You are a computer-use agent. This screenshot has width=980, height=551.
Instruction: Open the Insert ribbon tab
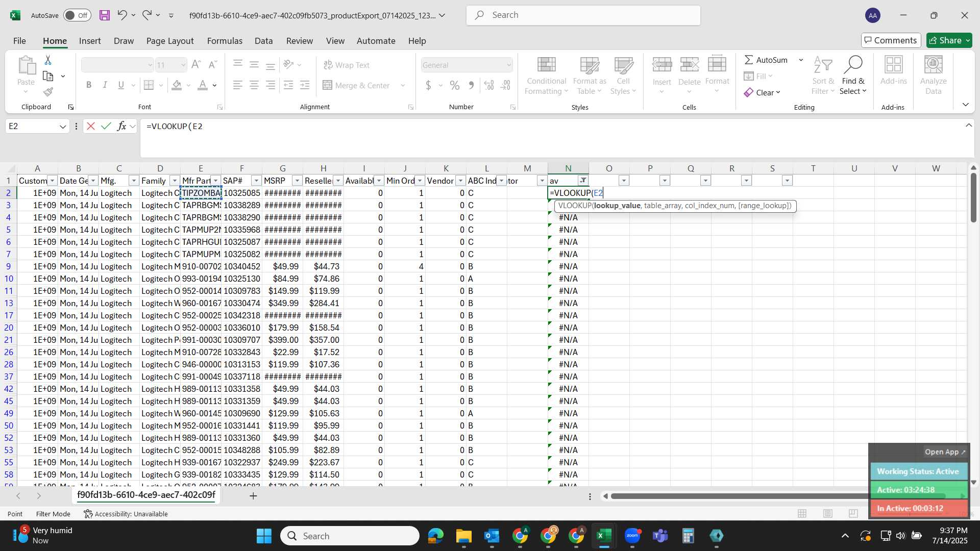[x=90, y=41]
